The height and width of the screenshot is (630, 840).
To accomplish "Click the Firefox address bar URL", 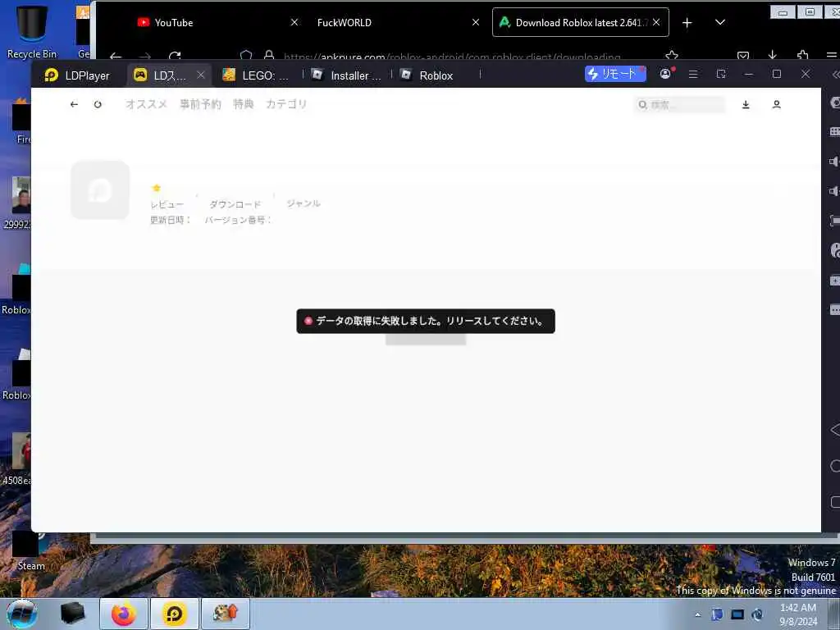I will click(452, 57).
